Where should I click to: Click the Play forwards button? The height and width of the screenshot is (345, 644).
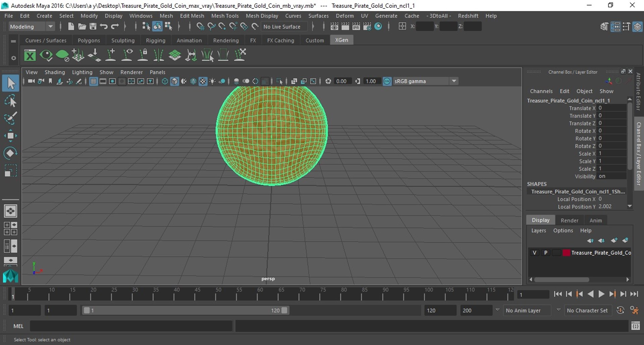pos(601,294)
